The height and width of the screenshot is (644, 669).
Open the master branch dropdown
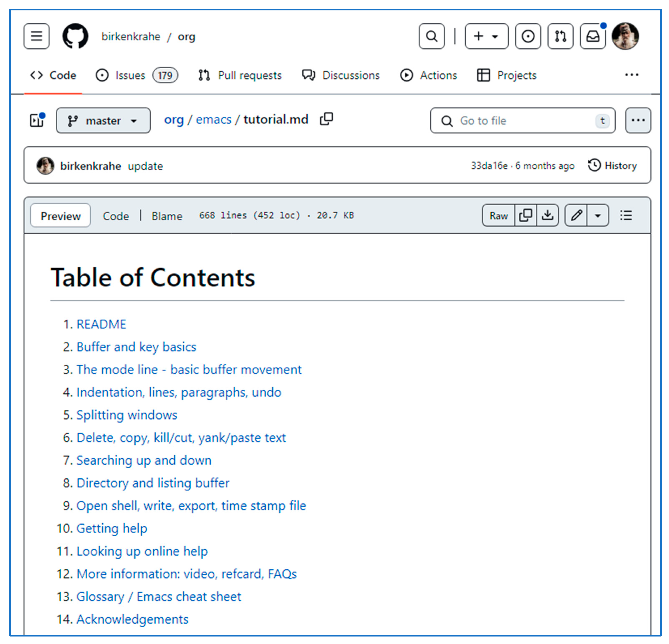pyautogui.click(x=103, y=120)
